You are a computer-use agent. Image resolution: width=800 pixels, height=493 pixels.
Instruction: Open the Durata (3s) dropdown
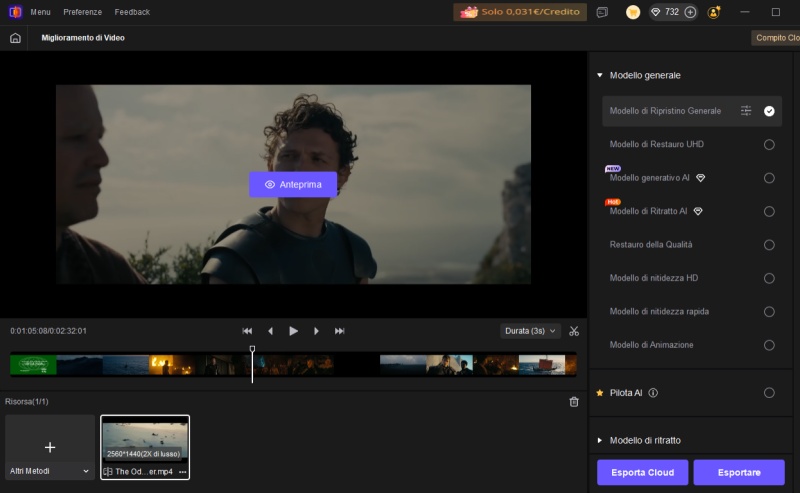[530, 331]
